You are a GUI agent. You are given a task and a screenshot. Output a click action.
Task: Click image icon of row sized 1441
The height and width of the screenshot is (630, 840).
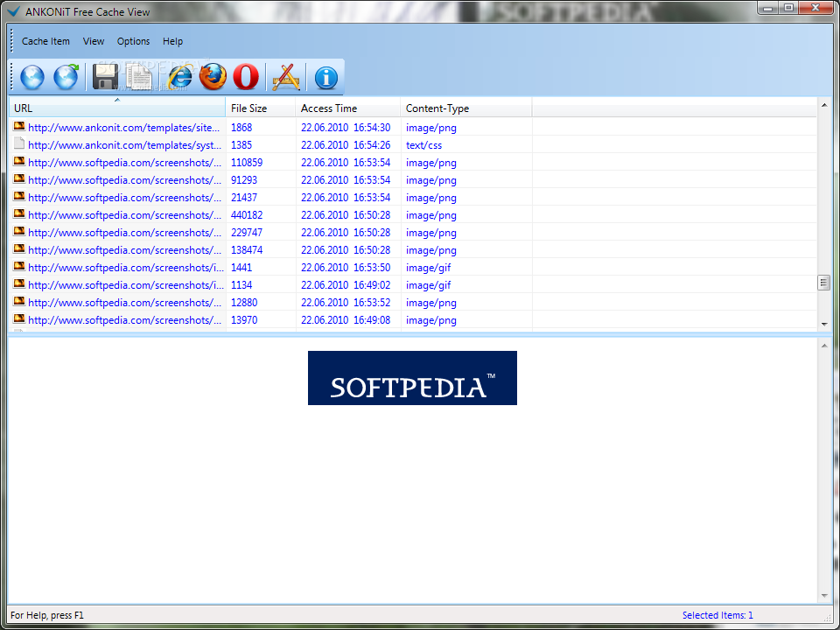coord(19,266)
